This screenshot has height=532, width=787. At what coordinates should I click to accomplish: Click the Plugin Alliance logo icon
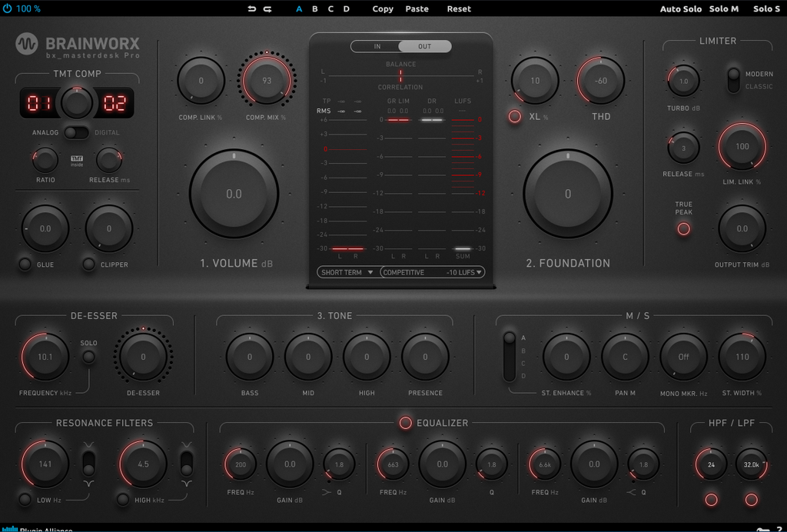click(10, 529)
